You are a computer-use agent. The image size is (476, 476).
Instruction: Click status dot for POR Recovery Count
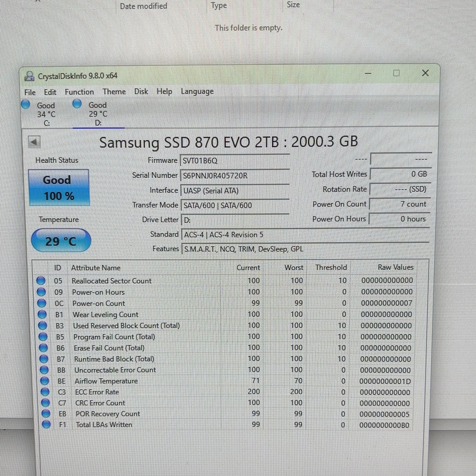46,413
